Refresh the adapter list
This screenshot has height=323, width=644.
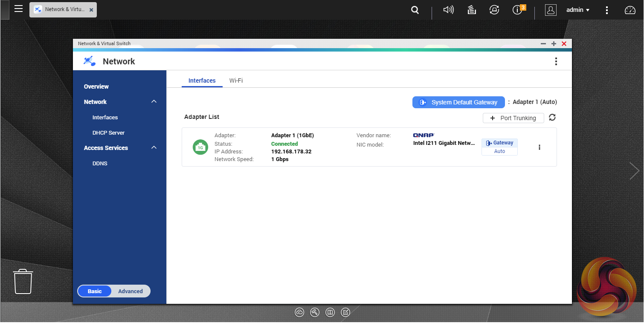(552, 118)
